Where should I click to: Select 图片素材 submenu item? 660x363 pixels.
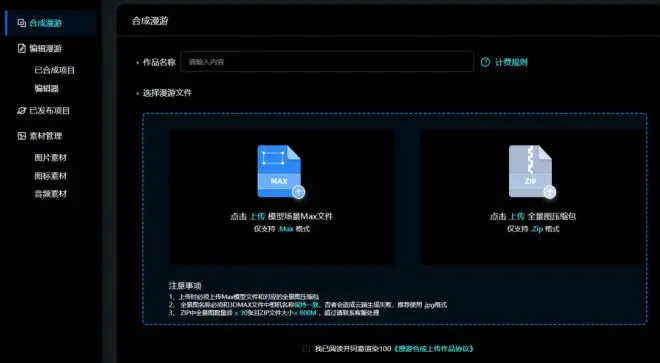click(x=51, y=158)
